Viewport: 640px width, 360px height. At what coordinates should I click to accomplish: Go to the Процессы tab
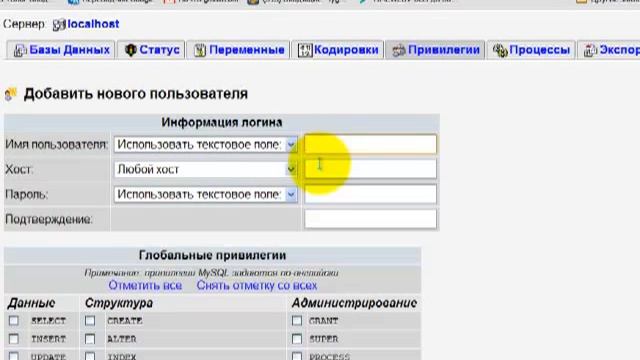[x=531, y=50]
